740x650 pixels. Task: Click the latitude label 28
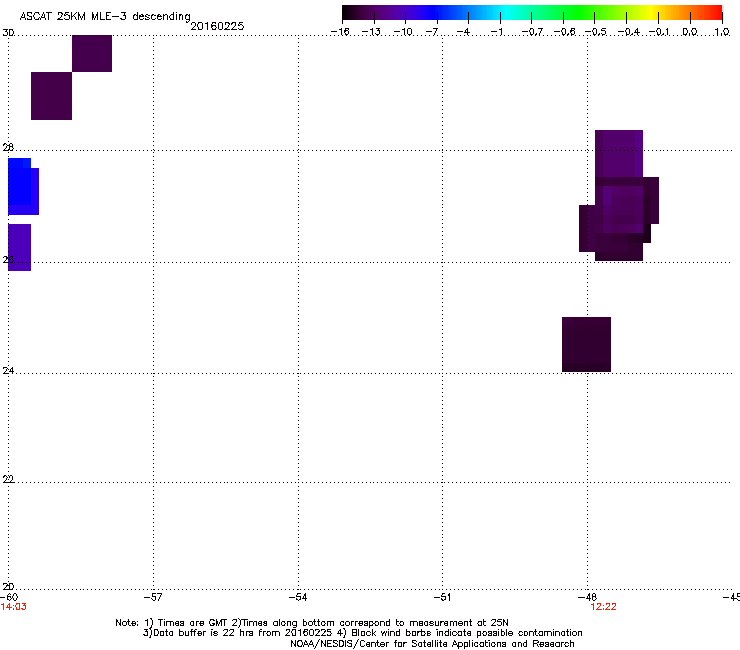(x=8, y=148)
